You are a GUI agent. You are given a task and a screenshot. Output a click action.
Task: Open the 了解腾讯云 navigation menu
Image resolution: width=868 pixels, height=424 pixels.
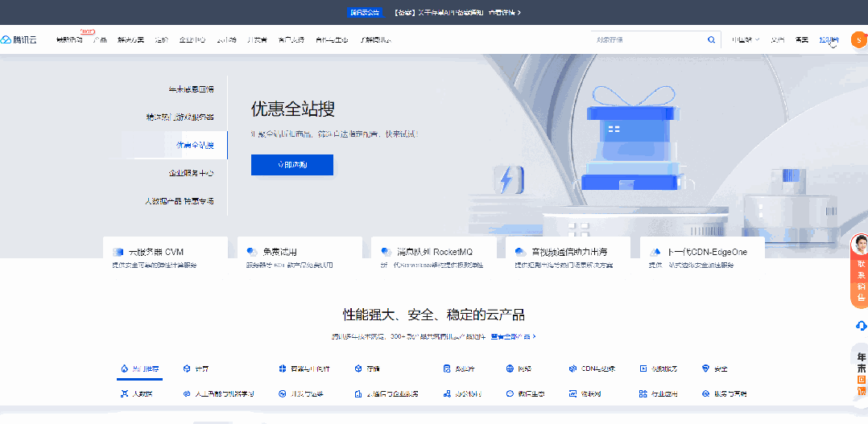(376, 39)
